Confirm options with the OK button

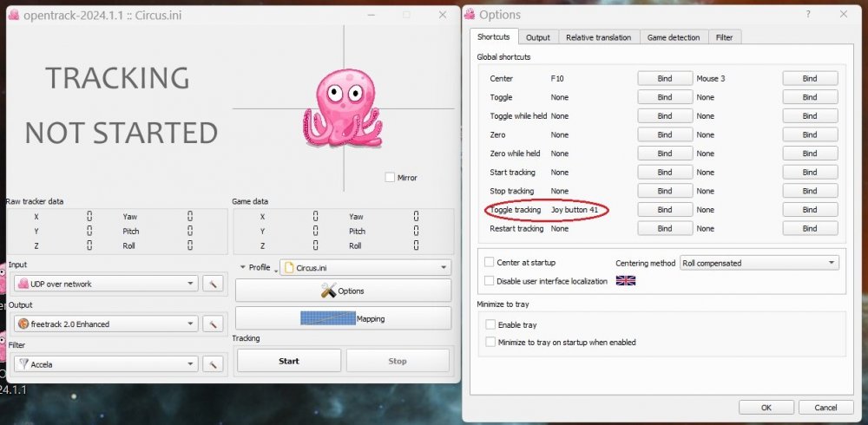(x=766, y=407)
